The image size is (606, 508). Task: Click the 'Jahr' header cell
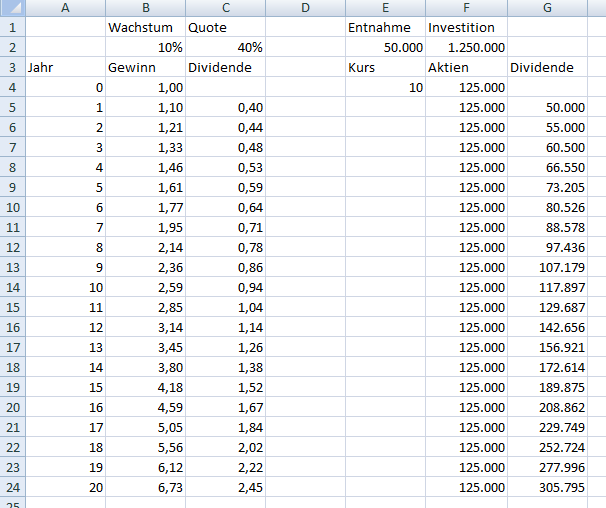click(65, 67)
